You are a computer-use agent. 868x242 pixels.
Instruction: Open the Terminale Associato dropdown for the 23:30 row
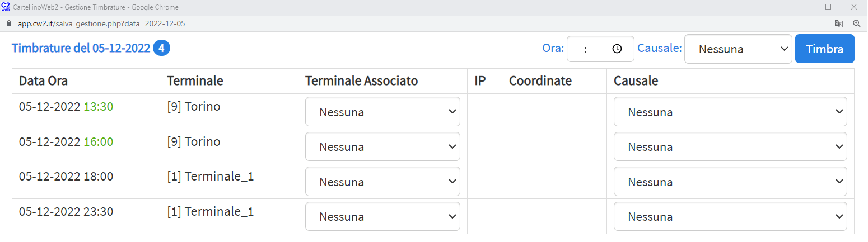point(382,216)
